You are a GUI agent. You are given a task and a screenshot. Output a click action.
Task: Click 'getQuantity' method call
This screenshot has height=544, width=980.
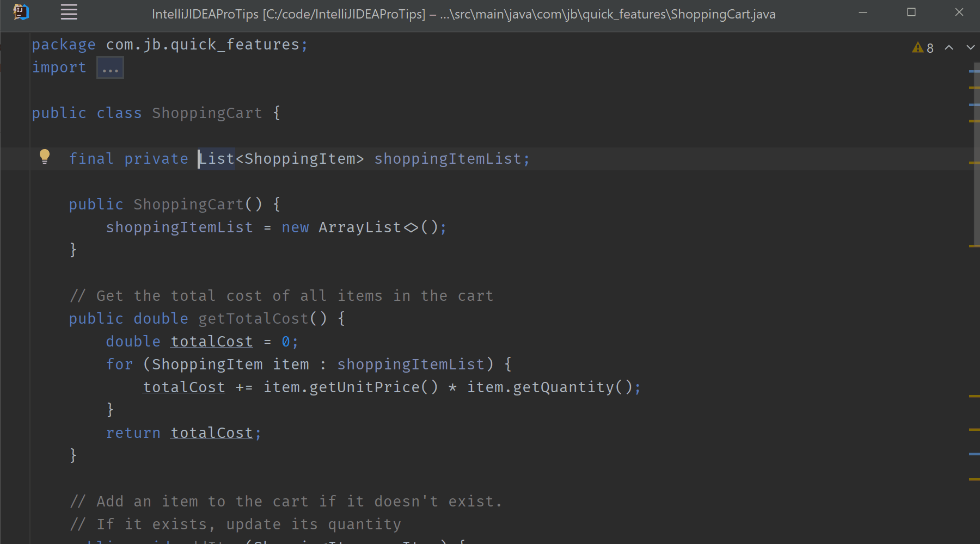pyautogui.click(x=563, y=387)
